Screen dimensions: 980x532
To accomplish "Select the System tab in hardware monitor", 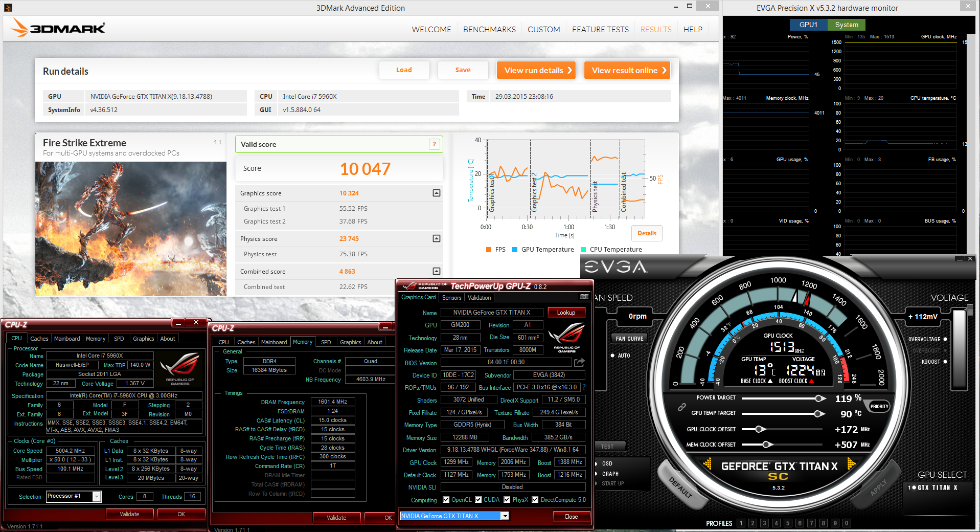I will tap(847, 25).
